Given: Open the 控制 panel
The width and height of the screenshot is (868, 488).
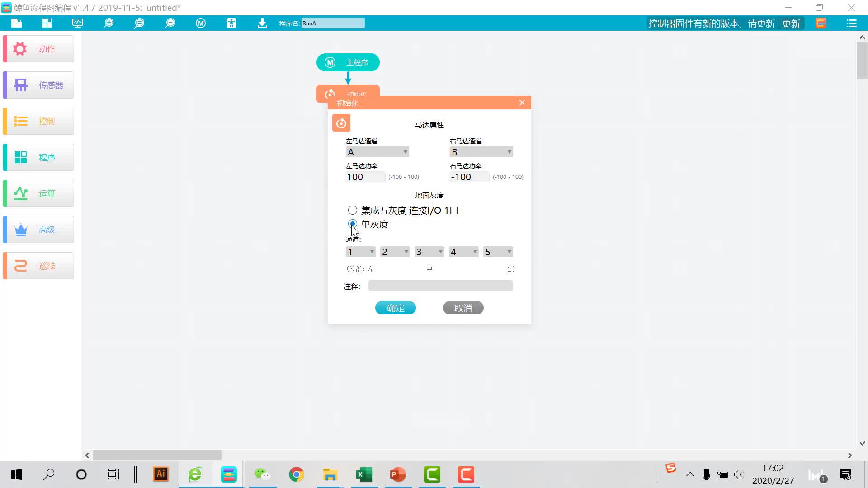Looking at the screenshot, I should coord(38,121).
